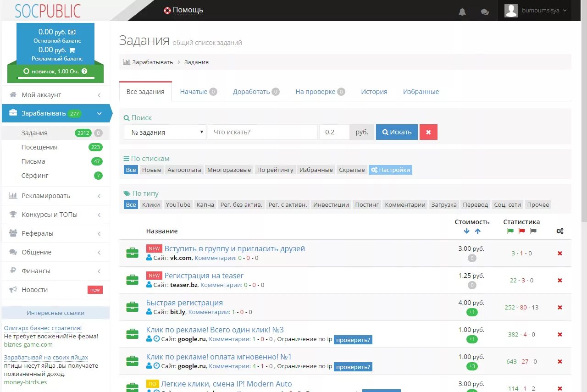Hide task Быстрая регистрация with red X

(x=560, y=307)
